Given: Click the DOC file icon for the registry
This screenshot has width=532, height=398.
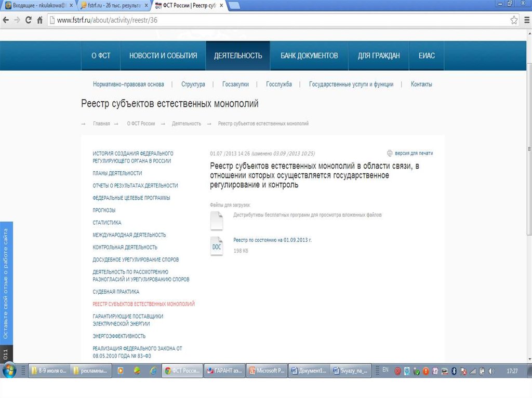Looking at the screenshot, I should pos(217,247).
